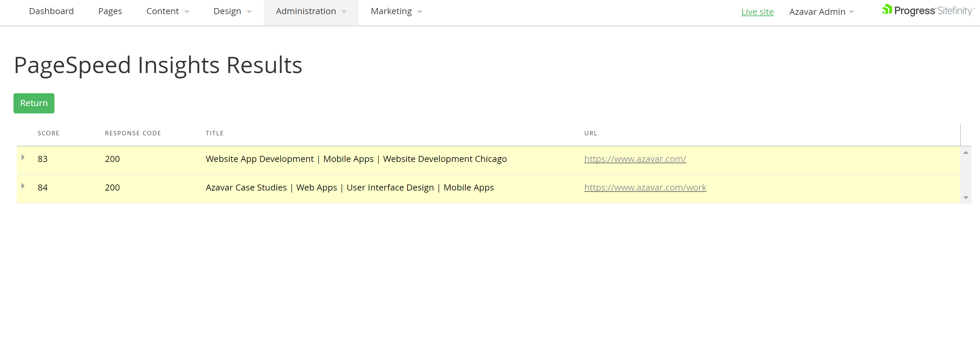Click the scroll up arrow in results grid
Screen dimensions: 980x340
966,153
